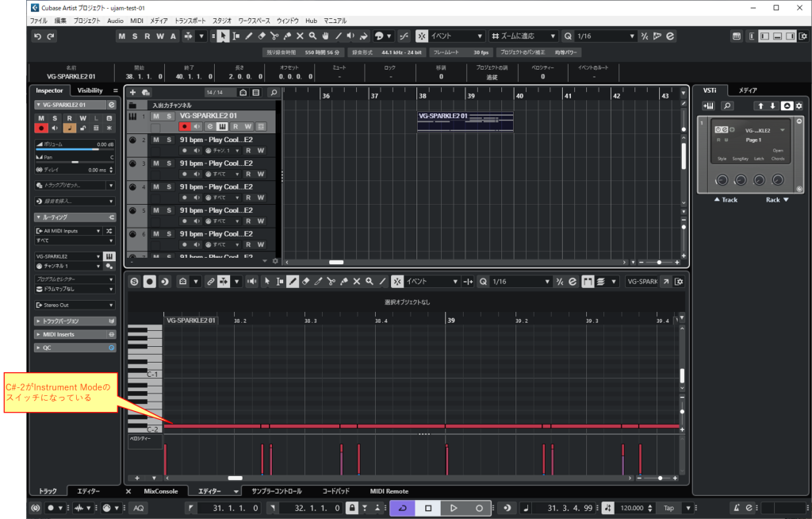Click the Add Track plus icon
This screenshot has height=519, width=812.
132,92
